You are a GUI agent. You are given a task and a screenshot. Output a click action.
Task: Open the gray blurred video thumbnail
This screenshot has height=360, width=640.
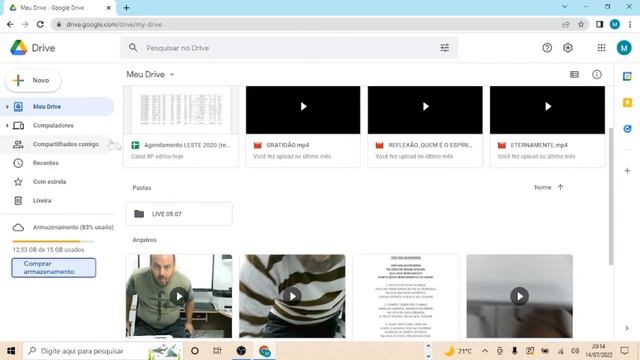pyautogui.click(x=519, y=296)
